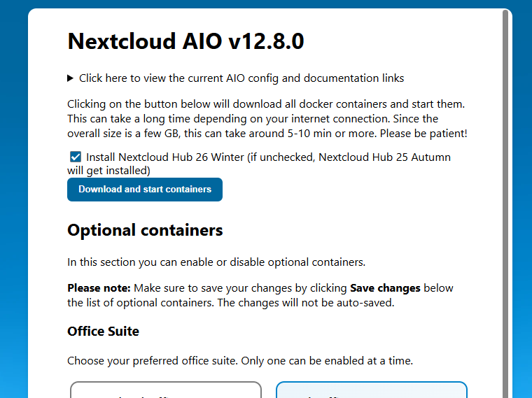This screenshot has width=532, height=398.
Task: Click the will get installed text
Action: click(108, 170)
